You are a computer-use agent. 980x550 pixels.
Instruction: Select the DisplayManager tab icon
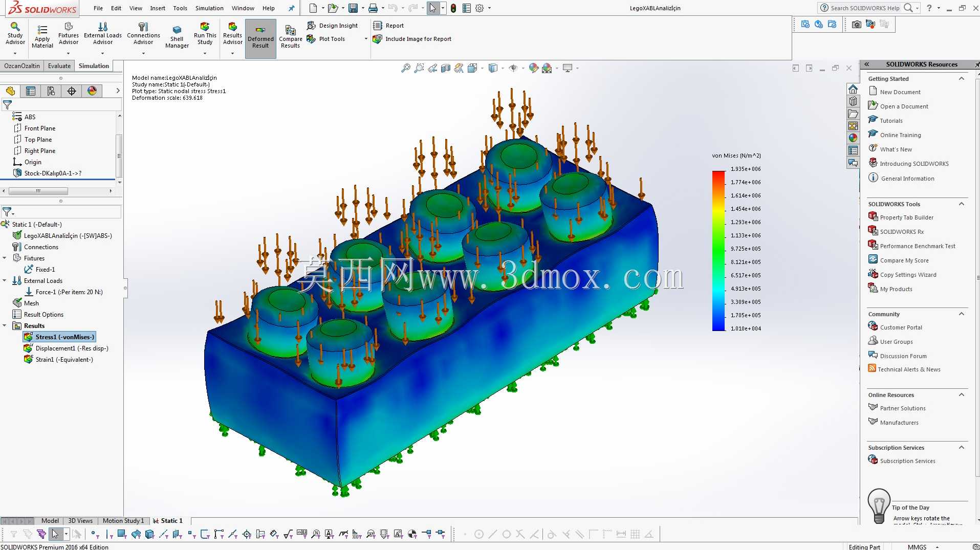click(x=92, y=91)
